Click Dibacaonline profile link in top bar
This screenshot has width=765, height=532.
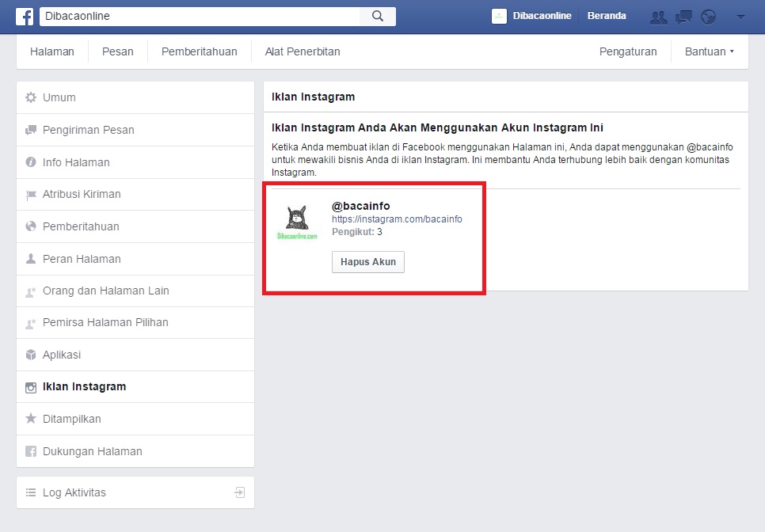tap(542, 16)
